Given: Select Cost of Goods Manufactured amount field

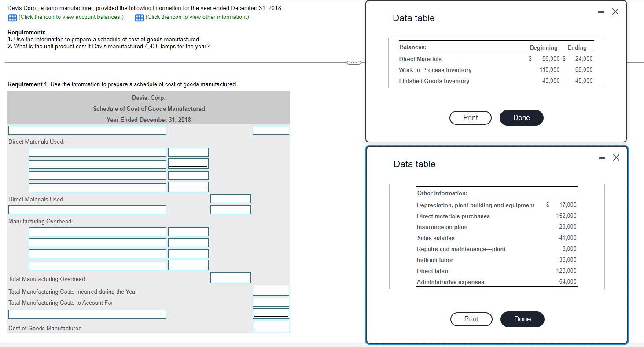Looking at the screenshot, I should point(271,326).
